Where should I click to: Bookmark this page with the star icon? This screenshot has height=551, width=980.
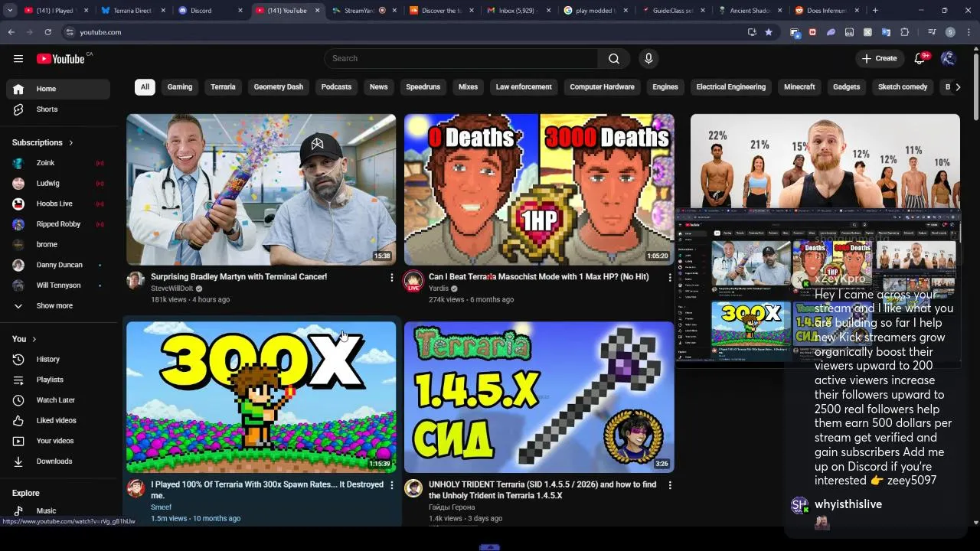(769, 32)
